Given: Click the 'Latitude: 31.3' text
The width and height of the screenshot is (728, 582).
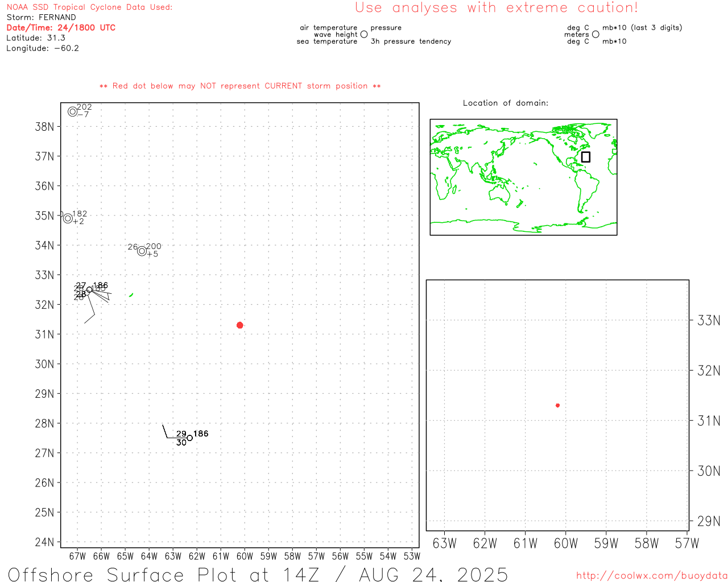Looking at the screenshot, I should coord(36,38).
